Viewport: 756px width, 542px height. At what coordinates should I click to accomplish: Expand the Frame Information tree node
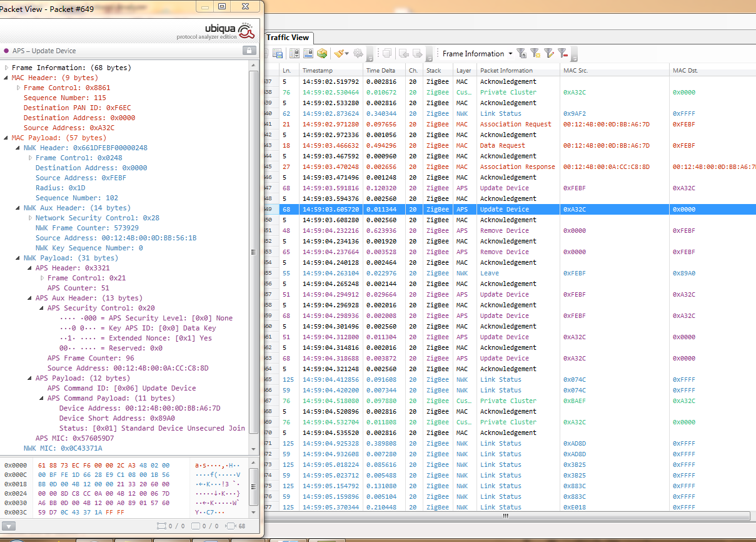pos(6,68)
